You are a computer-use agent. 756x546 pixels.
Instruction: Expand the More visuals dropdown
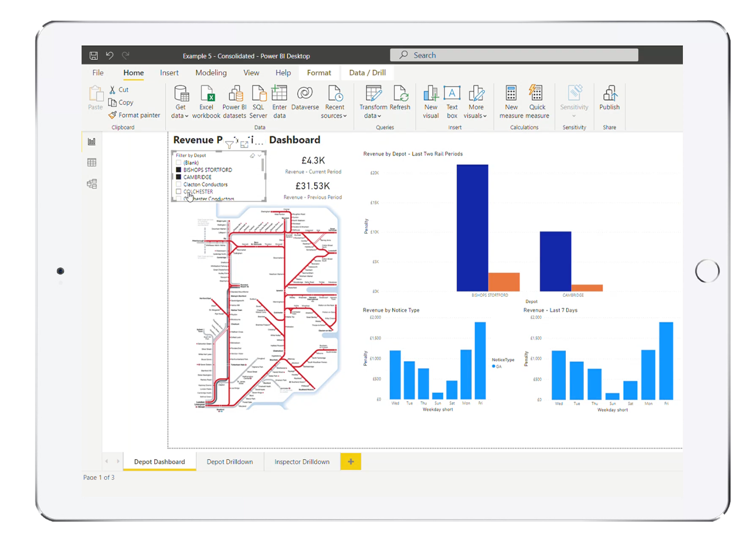[475, 115]
